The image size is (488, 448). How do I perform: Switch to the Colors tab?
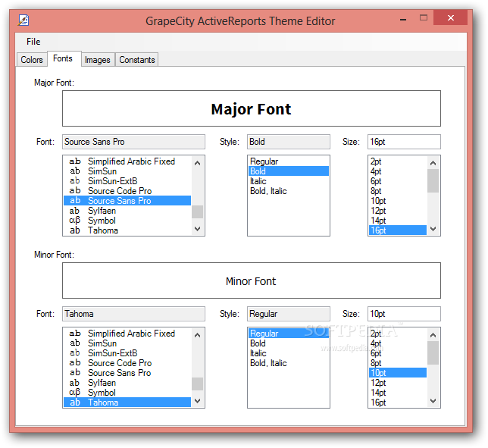[x=32, y=59]
